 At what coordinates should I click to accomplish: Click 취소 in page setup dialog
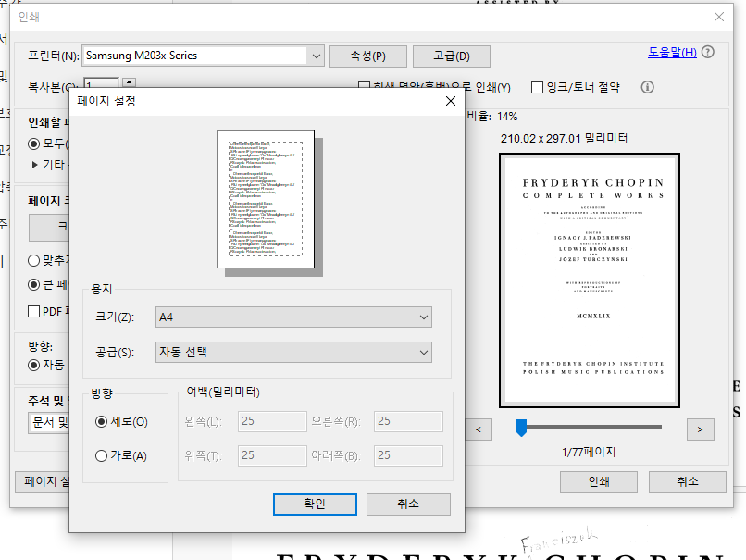coord(408,504)
